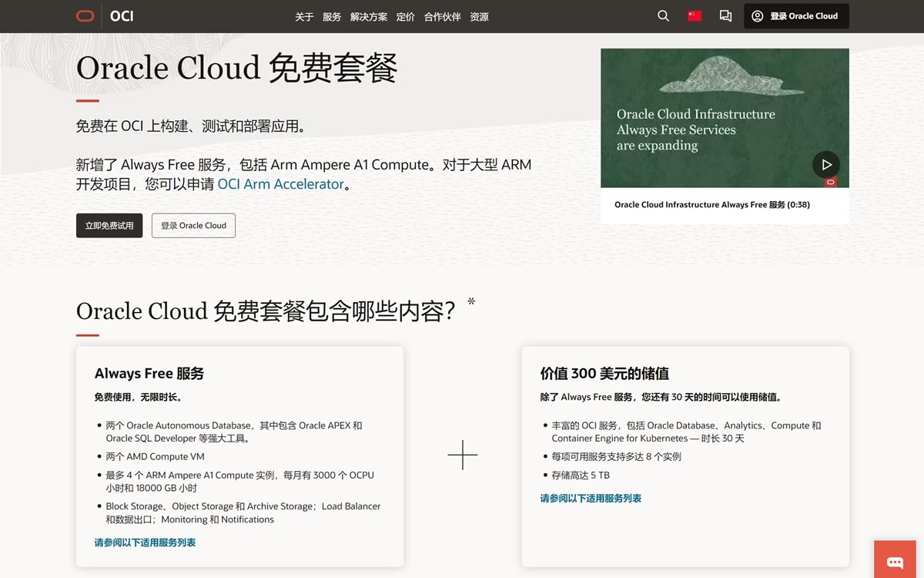924x578 pixels.
Task: Open the search magnifier icon
Action: coord(663,16)
